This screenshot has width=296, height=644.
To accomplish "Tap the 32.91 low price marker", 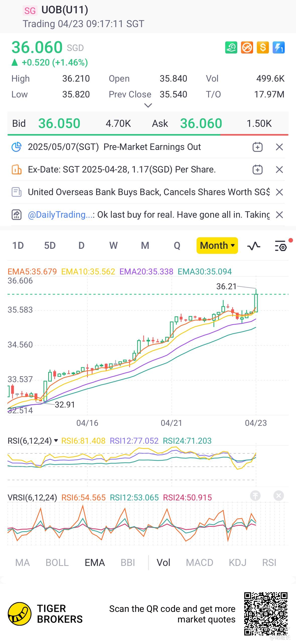I will (x=65, y=404).
